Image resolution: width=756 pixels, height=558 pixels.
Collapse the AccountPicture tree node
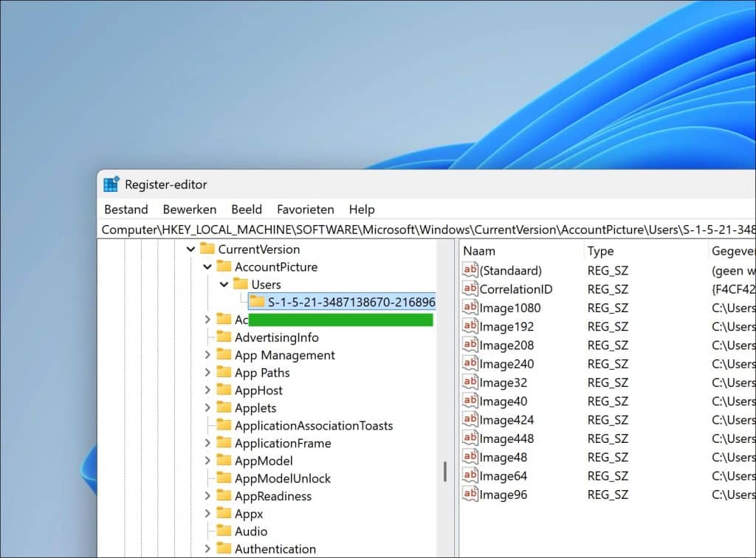point(207,266)
